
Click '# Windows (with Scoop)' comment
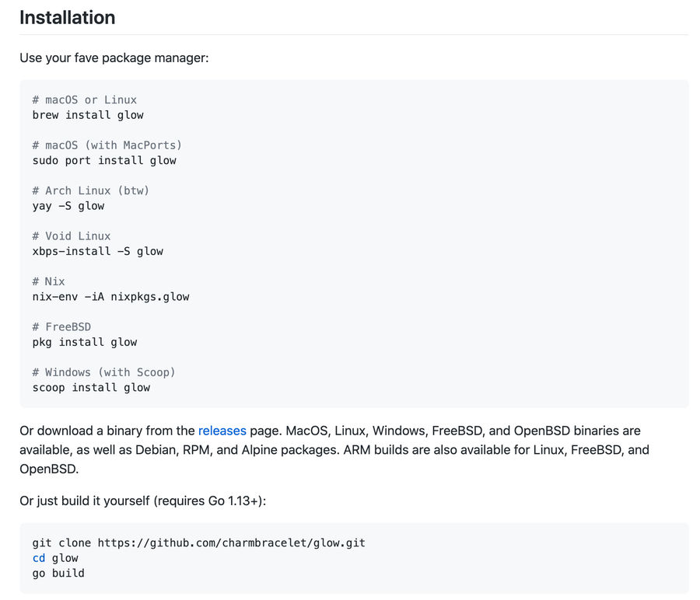pos(103,372)
